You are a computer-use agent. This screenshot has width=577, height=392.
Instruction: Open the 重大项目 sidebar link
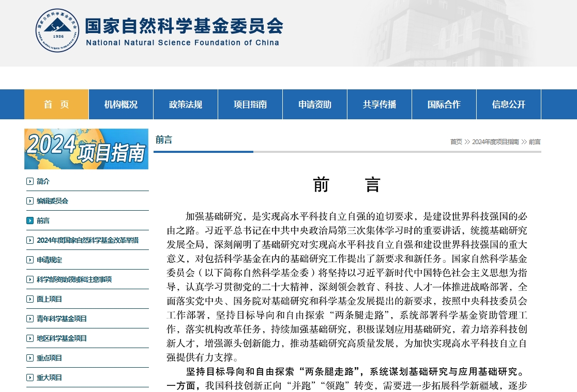tap(49, 378)
